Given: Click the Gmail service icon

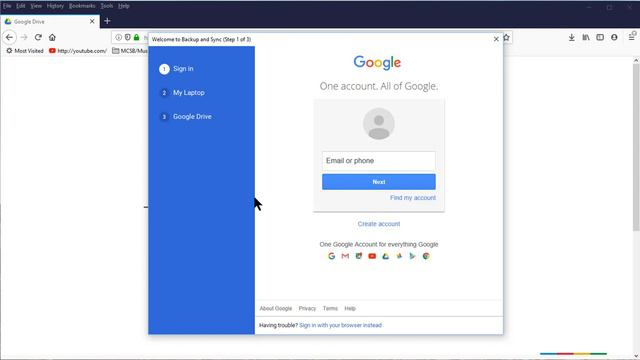Looking at the screenshot, I should [x=345, y=256].
